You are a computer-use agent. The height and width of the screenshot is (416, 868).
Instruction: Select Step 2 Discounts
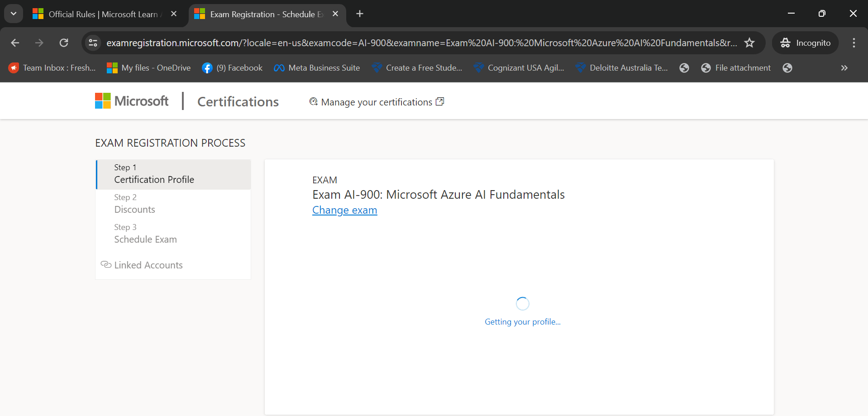tap(173, 204)
